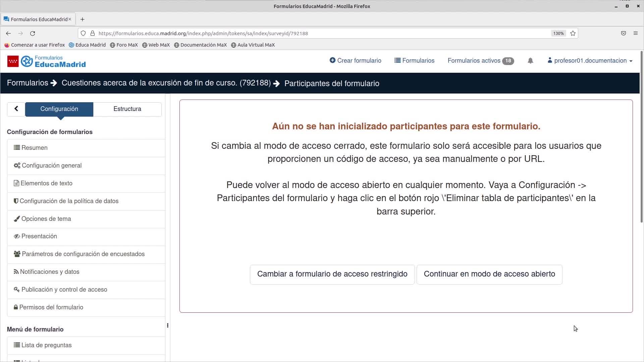
Task: Bookmark this page with the star icon
Action: point(573,34)
